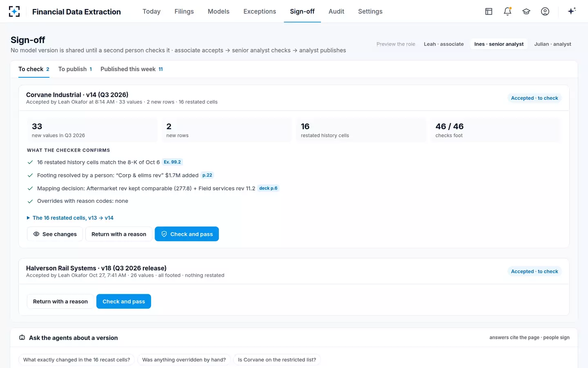Preview role as Leah · associate
Viewport: 588px width, 368px height.
(x=444, y=44)
